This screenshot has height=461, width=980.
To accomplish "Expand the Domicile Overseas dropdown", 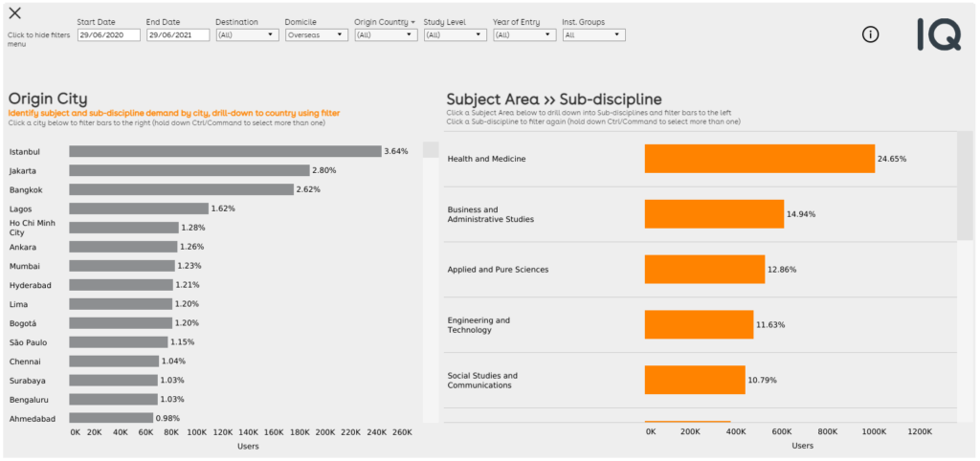I will [316, 35].
